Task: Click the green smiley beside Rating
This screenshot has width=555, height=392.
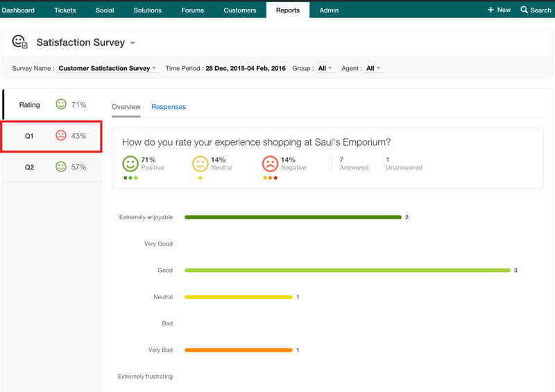Action: [61, 105]
